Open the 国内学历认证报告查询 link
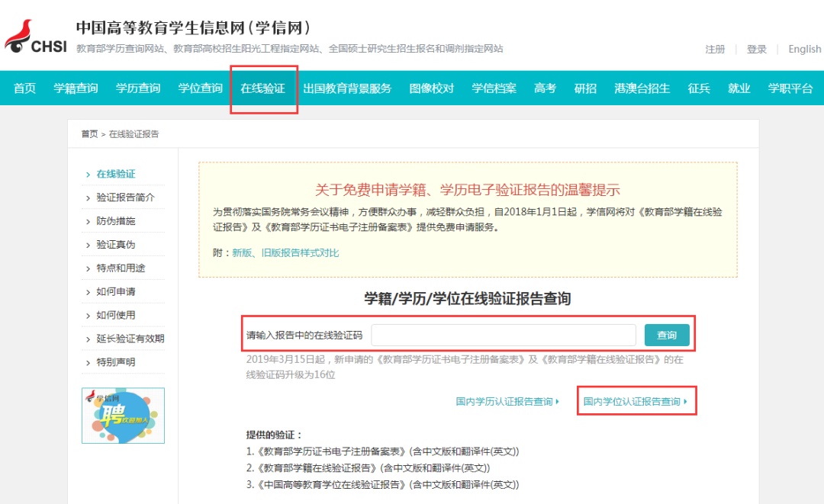Screen dimensions: 824x504 click(x=504, y=401)
